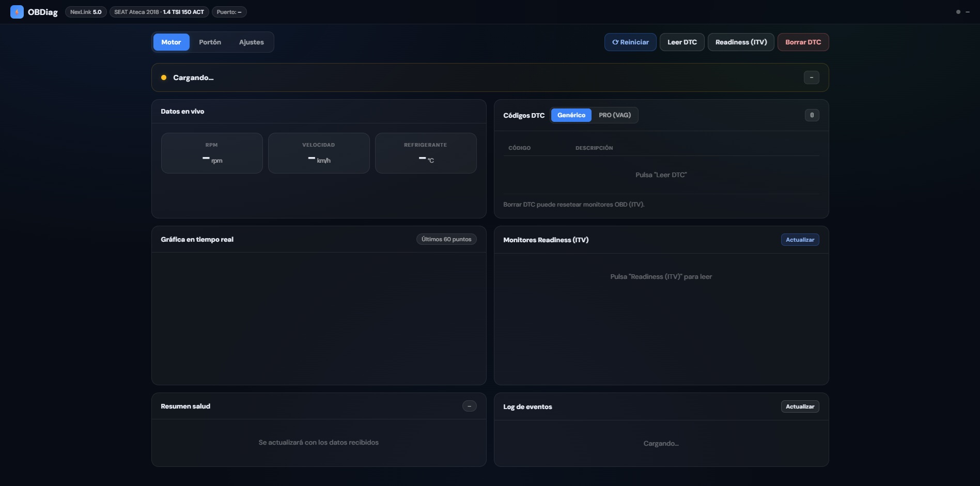Viewport: 980px width, 486px height.
Task: Click the NexLink 5.0 version chip
Action: [86, 12]
